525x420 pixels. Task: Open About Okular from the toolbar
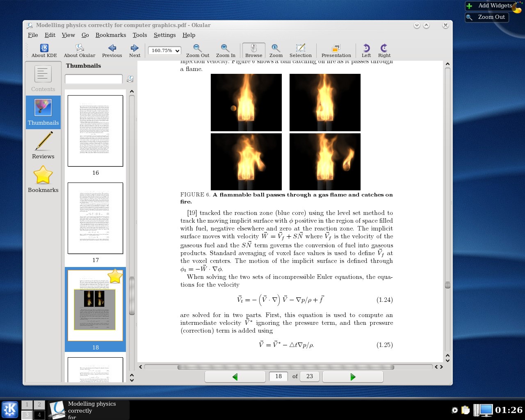(x=79, y=50)
